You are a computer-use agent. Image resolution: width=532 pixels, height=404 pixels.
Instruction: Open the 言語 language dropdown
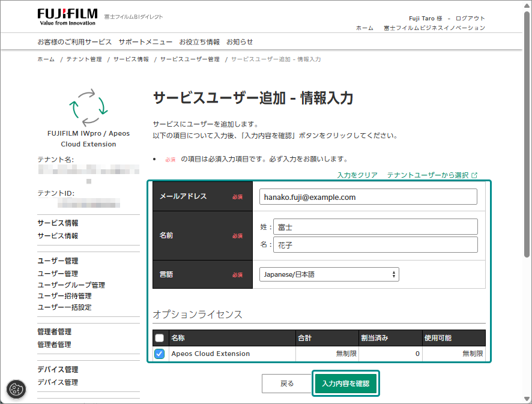[x=329, y=274]
